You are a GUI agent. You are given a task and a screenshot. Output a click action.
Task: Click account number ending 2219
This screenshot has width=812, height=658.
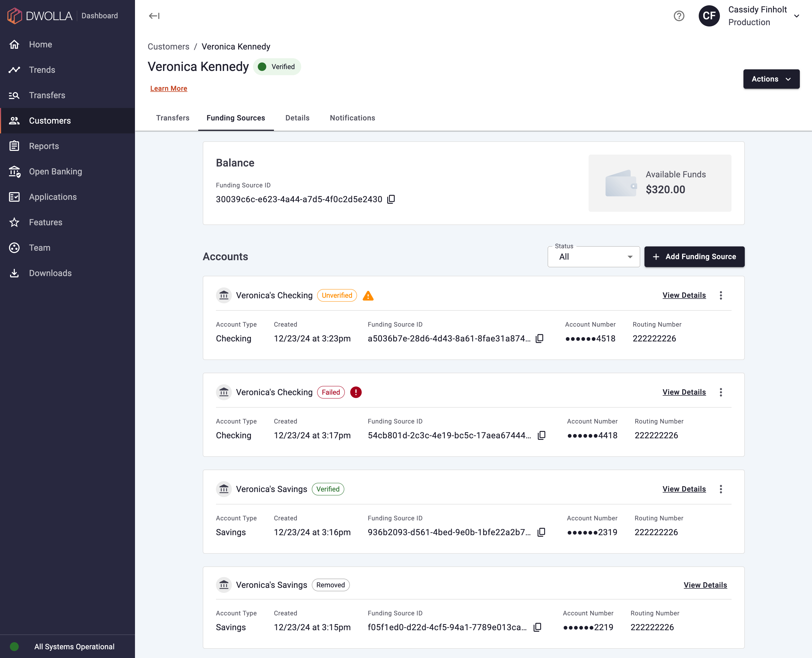[588, 627]
